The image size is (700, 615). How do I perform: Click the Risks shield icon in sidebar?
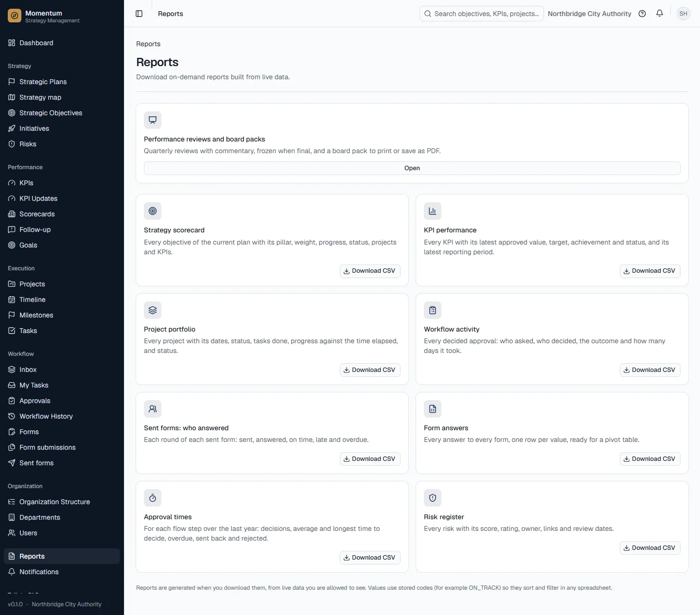[x=12, y=144]
